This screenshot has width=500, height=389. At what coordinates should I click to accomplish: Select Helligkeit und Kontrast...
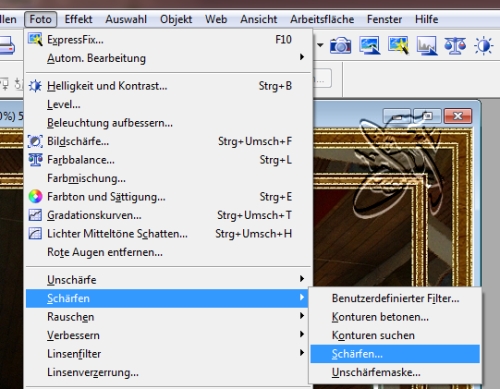click(168, 86)
